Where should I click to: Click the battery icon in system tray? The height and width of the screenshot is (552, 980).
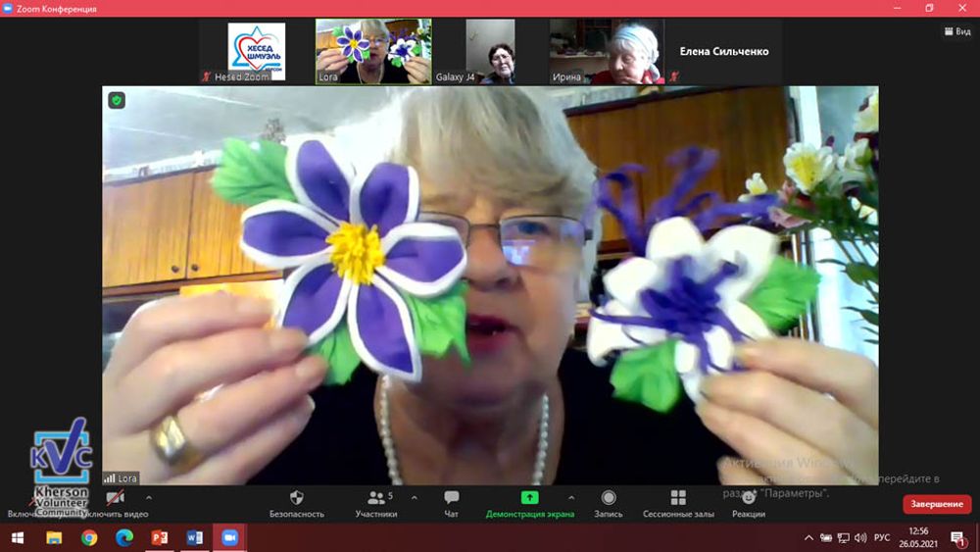[825, 537]
